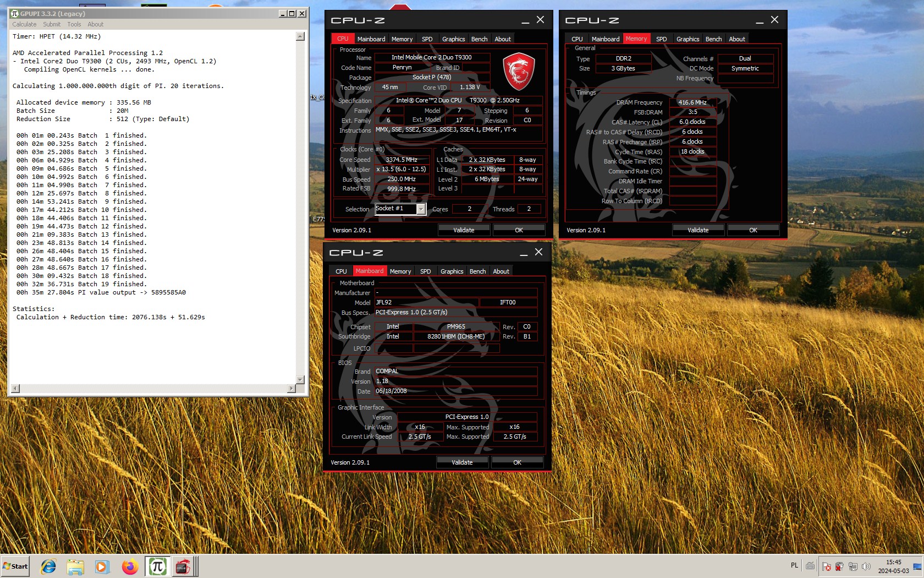Open Graphics tab in top-left CPU-Z window

pyautogui.click(x=453, y=39)
